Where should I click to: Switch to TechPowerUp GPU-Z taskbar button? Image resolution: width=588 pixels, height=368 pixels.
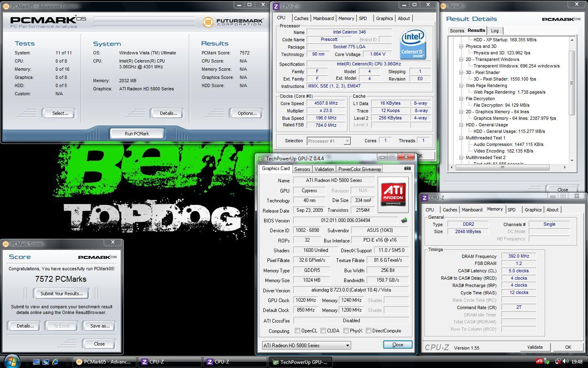click(300, 362)
